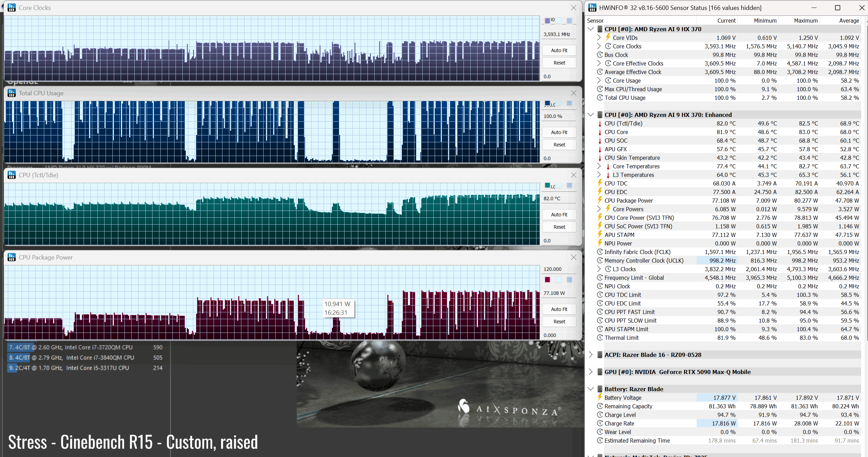Screen dimensions: 868x457
Task: Expand the Core Powers row
Action: 599,209
